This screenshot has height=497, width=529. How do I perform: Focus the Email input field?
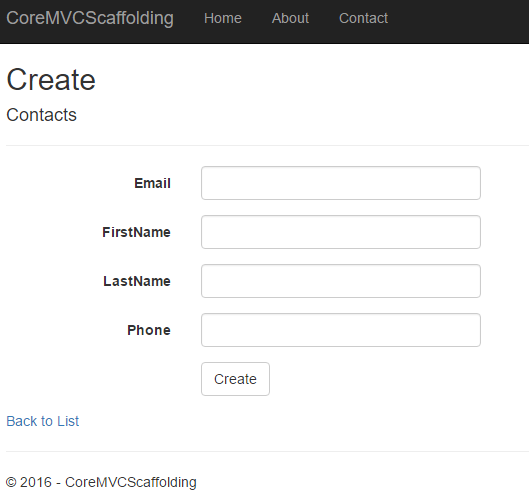(341, 183)
